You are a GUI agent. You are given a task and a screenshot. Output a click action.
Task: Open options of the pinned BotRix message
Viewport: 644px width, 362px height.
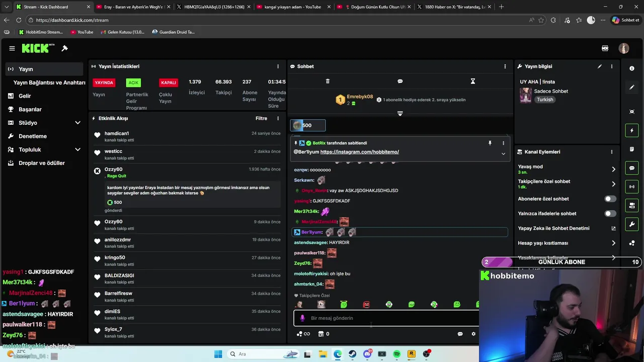point(503,143)
